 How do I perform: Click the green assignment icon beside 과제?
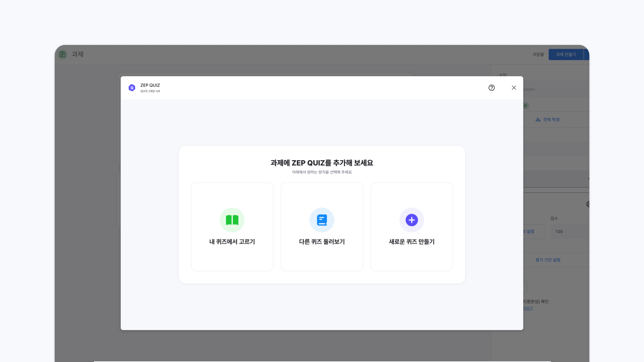(62, 54)
